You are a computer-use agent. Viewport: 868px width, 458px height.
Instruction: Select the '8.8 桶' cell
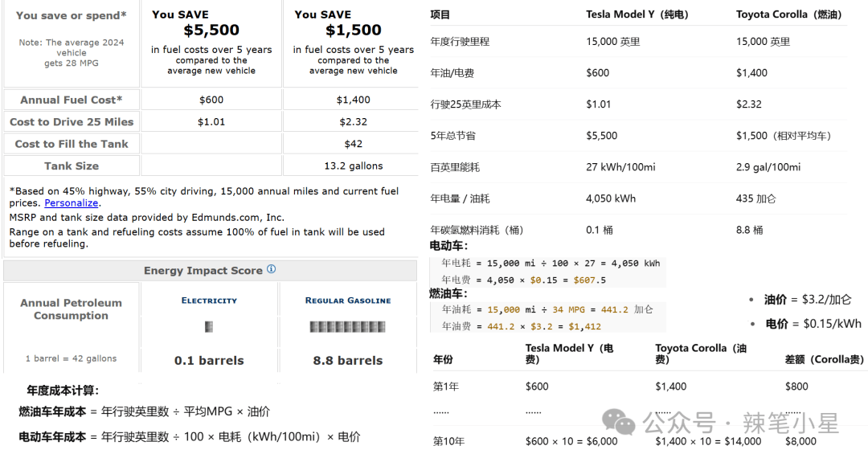pos(750,230)
